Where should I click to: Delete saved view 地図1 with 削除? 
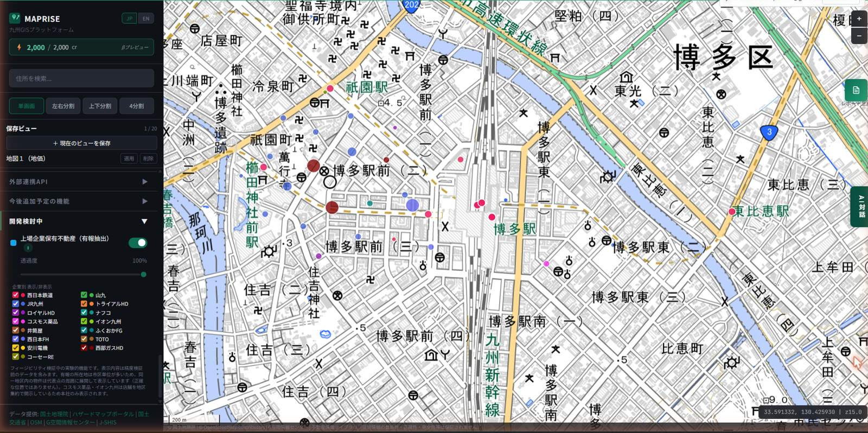(x=148, y=158)
